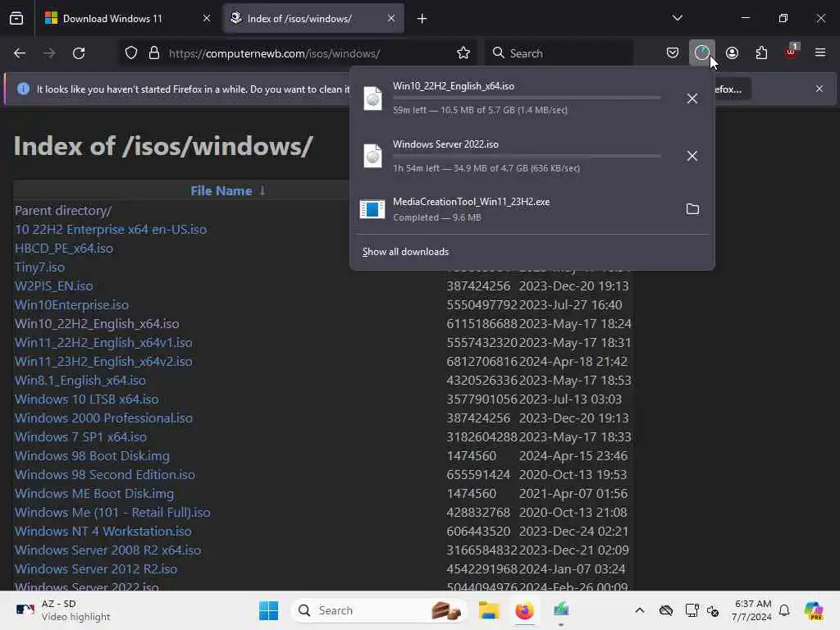Go back to the previous page

pyautogui.click(x=20, y=53)
